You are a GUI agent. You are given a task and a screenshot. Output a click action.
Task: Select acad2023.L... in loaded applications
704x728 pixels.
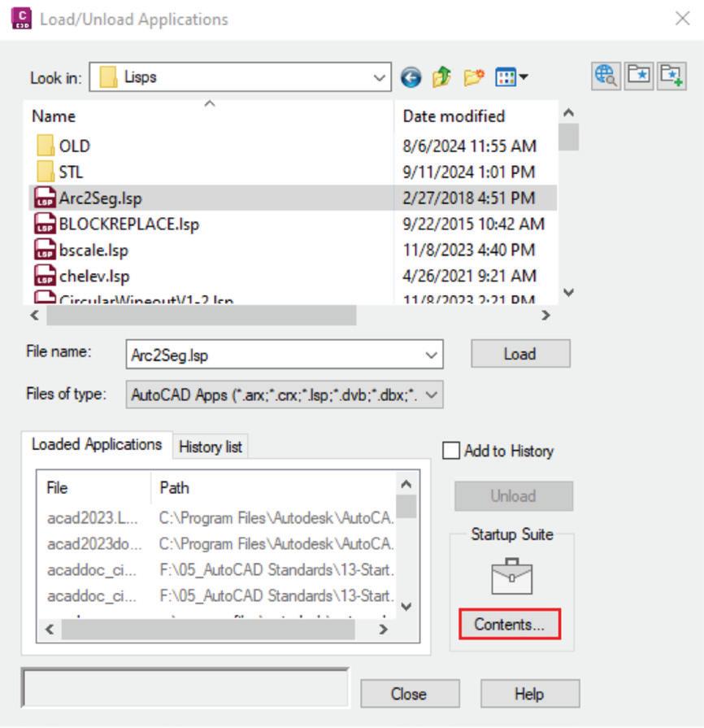(93, 517)
